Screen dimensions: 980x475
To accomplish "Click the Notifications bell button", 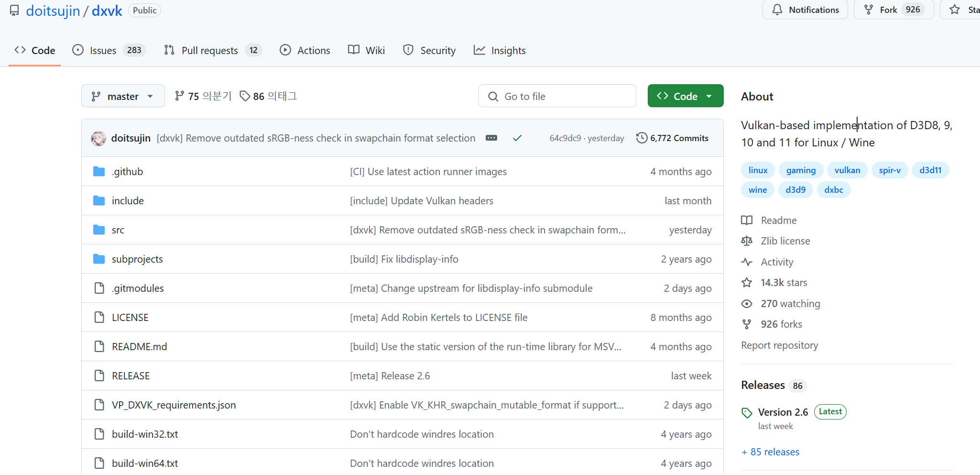I will click(x=805, y=10).
